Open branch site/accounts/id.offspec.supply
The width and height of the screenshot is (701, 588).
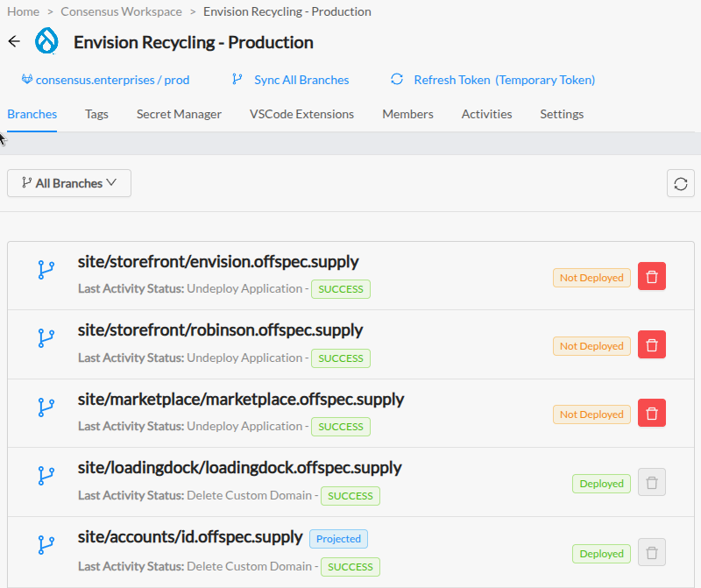[x=190, y=537]
